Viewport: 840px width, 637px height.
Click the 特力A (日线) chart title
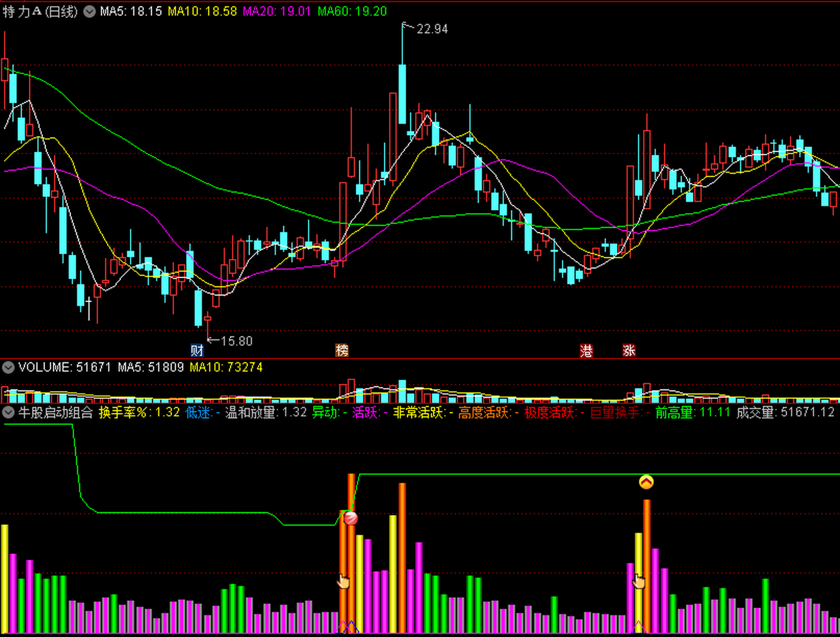pyautogui.click(x=40, y=11)
